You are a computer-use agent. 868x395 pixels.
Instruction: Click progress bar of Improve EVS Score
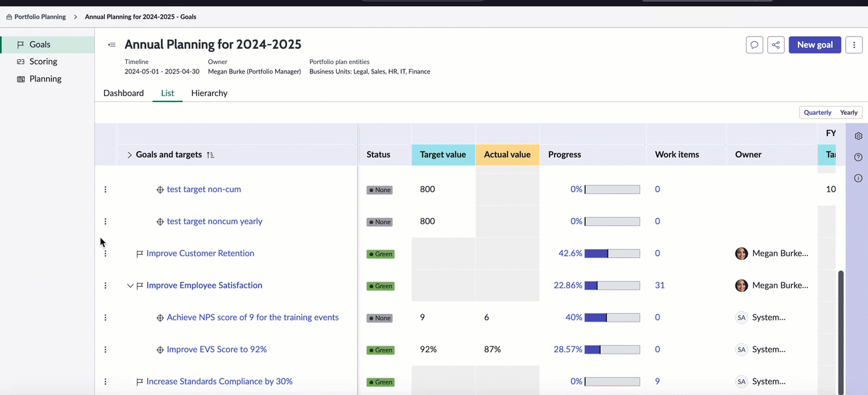pyautogui.click(x=612, y=350)
